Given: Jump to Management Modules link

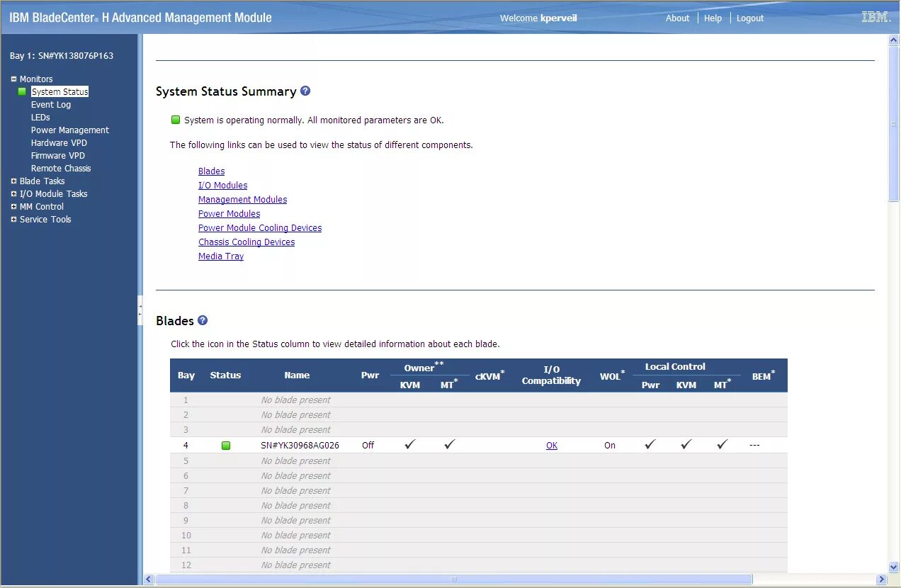Looking at the screenshot, I should point(243,200).
